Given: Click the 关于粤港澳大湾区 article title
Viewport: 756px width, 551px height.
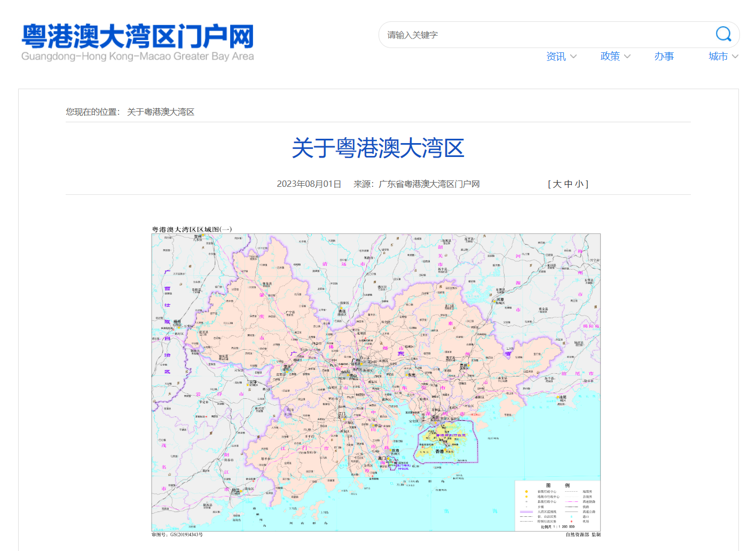Looking at the screenshot, I should [x=378, y=148].
